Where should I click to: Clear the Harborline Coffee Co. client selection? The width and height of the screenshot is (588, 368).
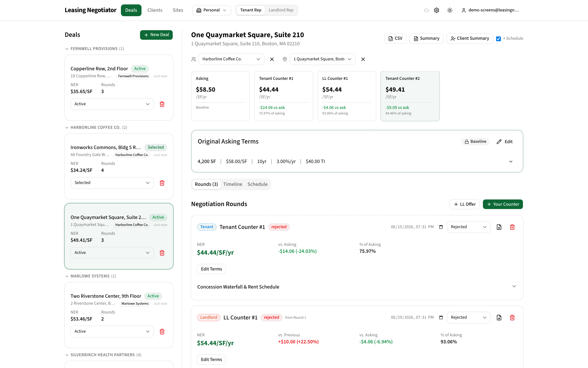[272, 59]
